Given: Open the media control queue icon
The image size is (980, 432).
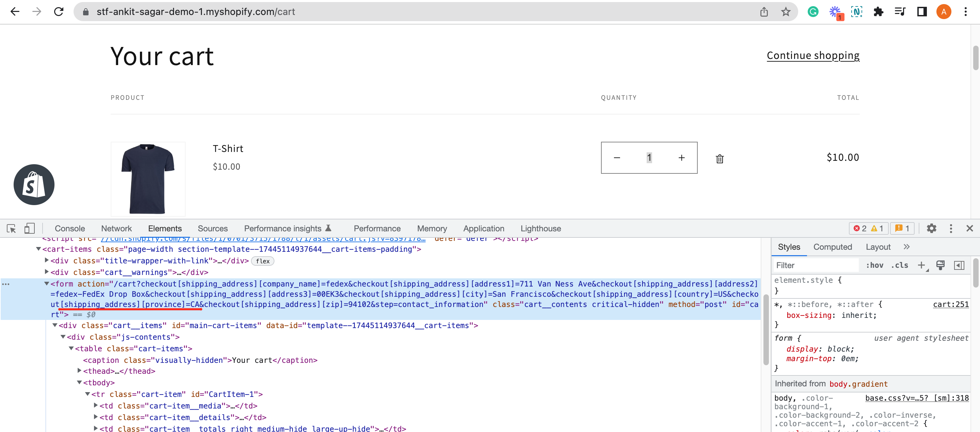Looking at the screenshot, I should coord(900,12).
